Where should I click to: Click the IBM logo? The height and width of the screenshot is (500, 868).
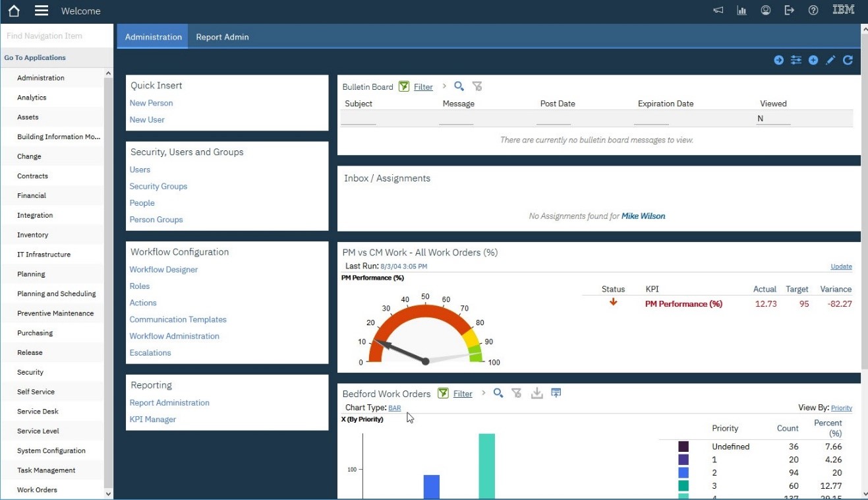tap(844, 10)
